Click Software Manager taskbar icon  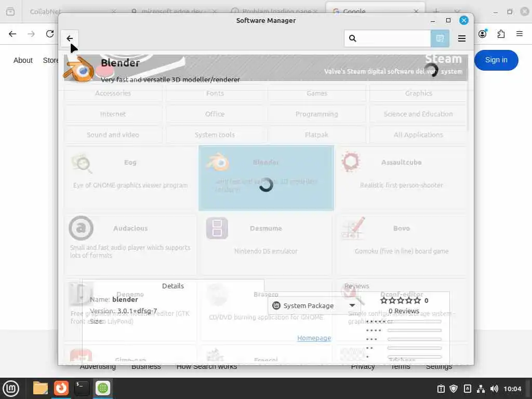(x=103, y=388)
